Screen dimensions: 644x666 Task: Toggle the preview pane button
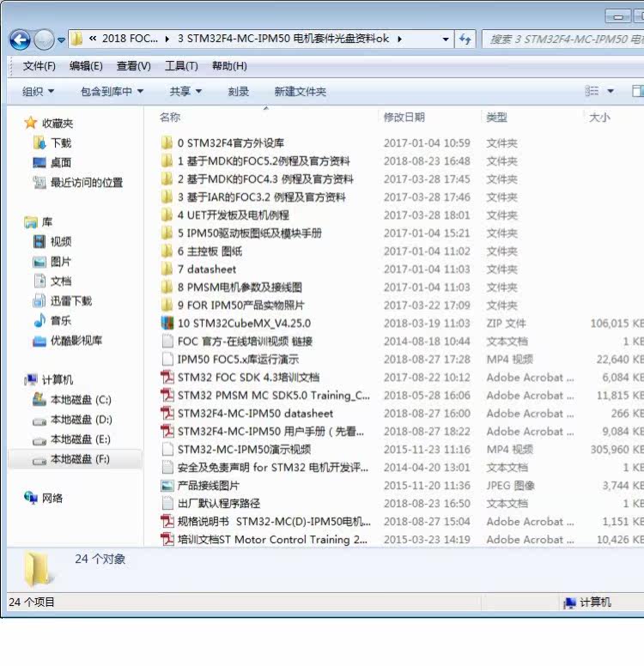638,91
